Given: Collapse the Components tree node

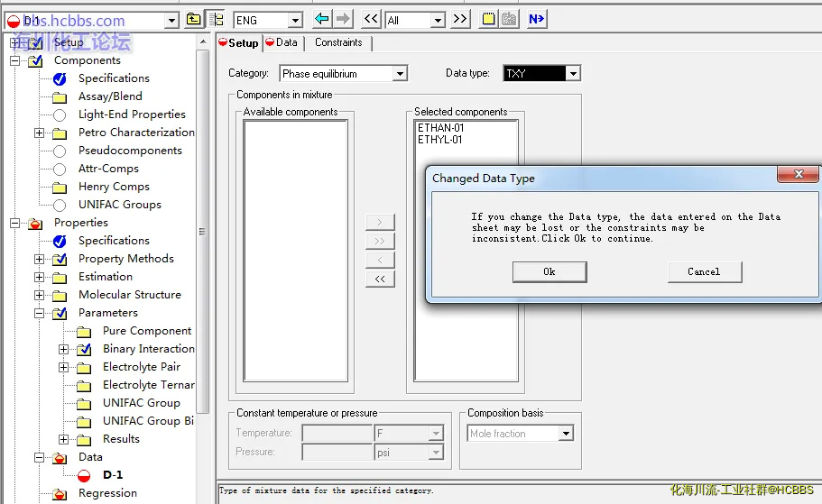Looking at the screenshot, I should point(14,60).
